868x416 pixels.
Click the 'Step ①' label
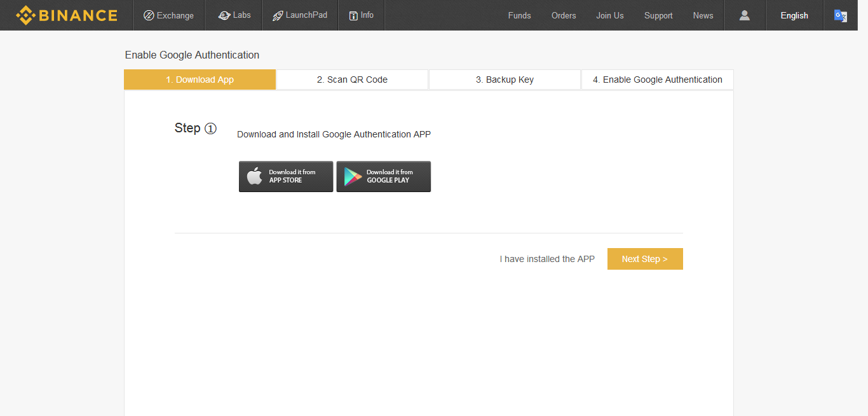pyautogui.click(x=196, y=128)
